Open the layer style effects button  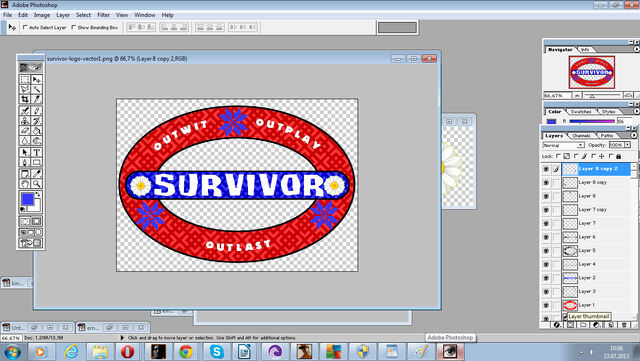click(557, 325)
